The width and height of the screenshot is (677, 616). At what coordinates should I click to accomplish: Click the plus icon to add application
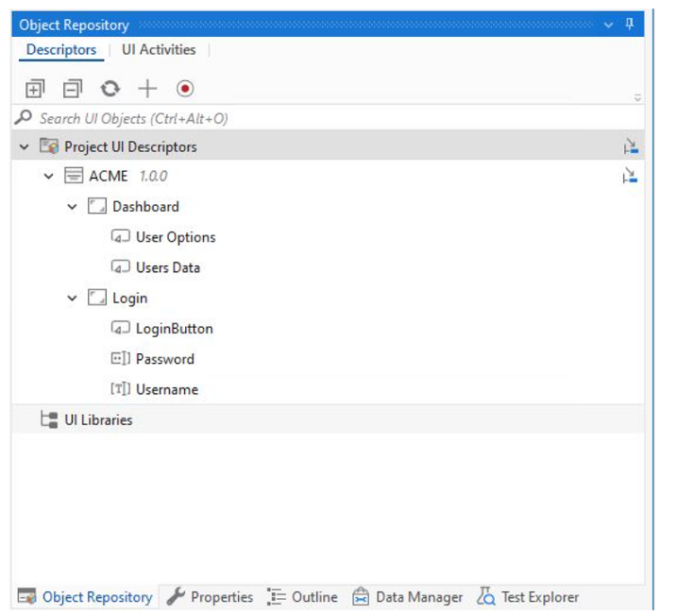[x=147, y=89]
